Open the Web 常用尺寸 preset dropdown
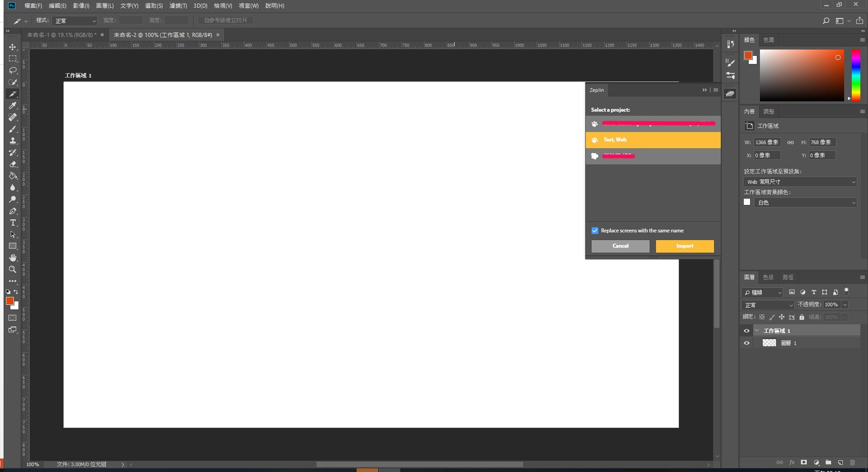Screen dimensions: 868x472 [800, 182]
